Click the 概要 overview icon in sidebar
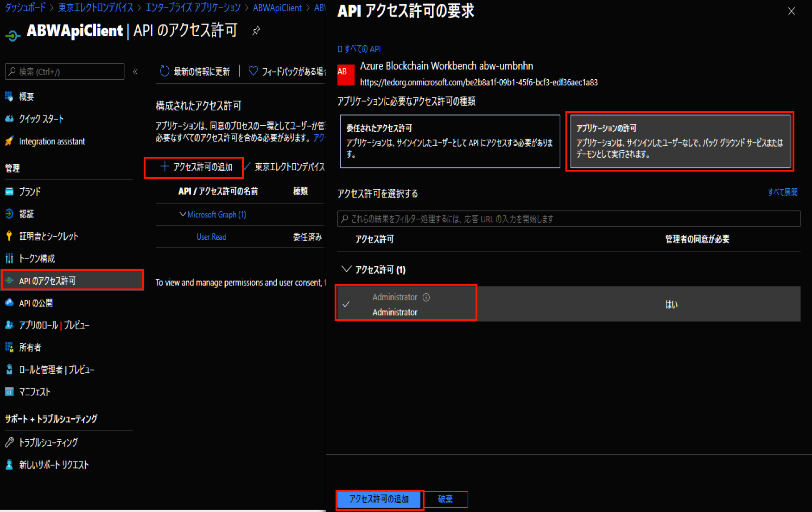 [9, 96]
